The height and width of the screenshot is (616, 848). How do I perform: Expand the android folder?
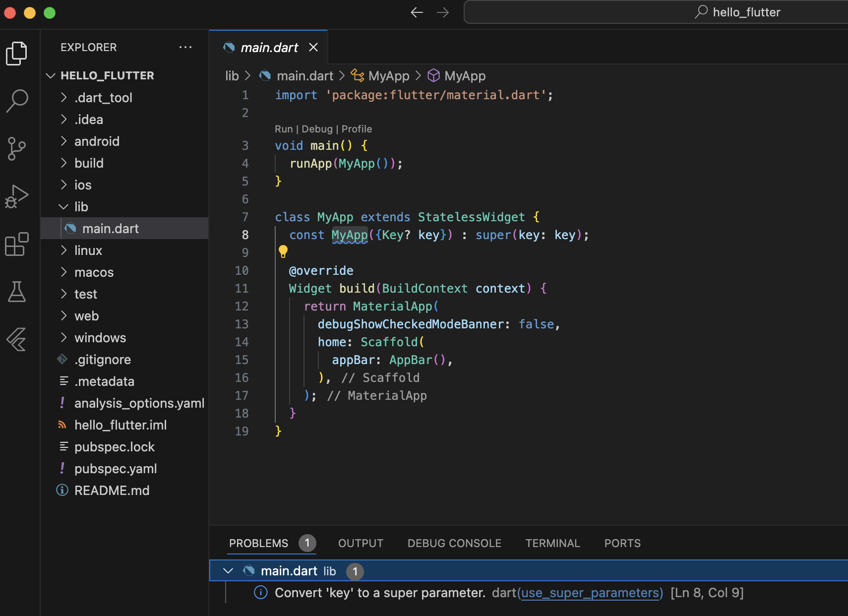pos(63,141)
